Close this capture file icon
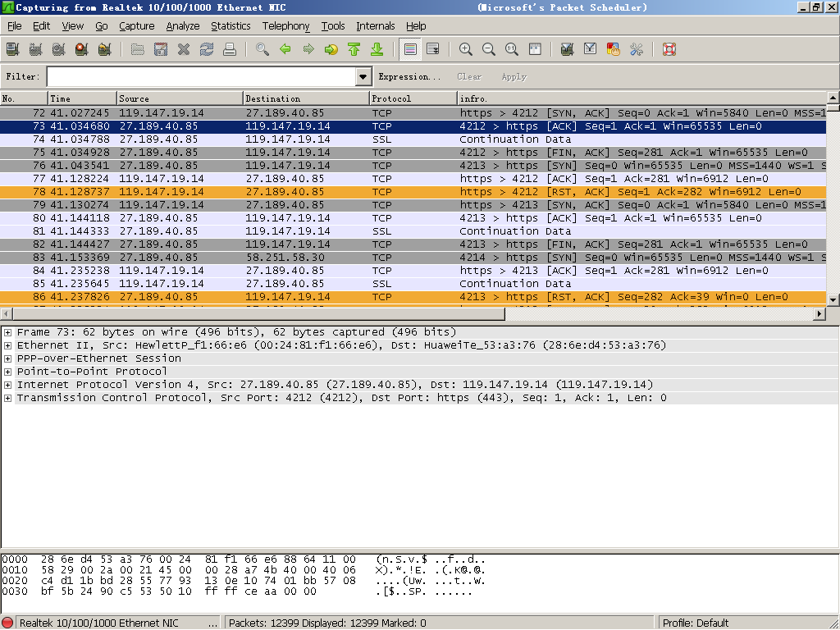Image resolution: width=840 pixels, height=630 pixels. 184,49
